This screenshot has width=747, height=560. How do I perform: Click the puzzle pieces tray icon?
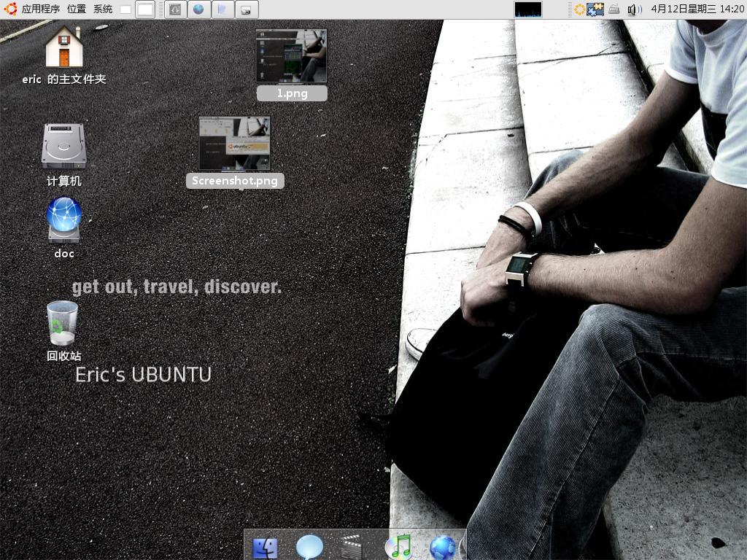coord(595,9)
